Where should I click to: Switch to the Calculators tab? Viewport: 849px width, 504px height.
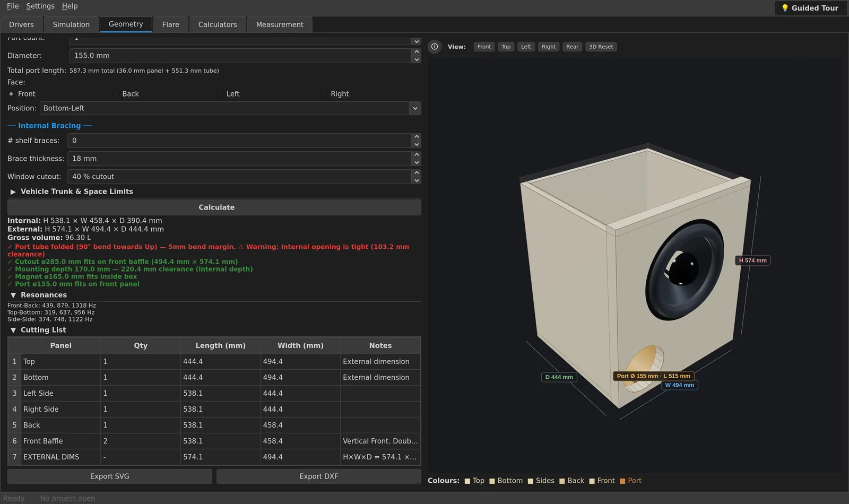click(x=218, y=24)
